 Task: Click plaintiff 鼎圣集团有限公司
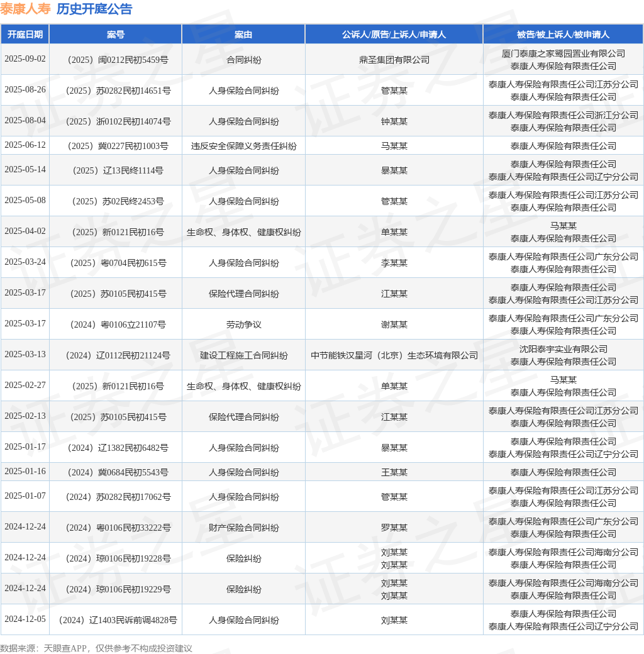click(394, 60)
